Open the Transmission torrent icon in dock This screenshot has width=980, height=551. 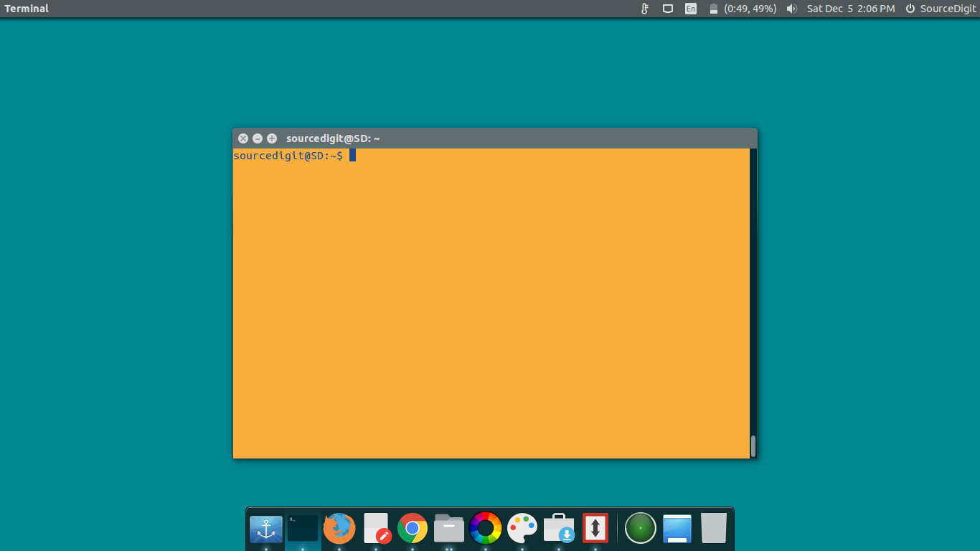595,529
